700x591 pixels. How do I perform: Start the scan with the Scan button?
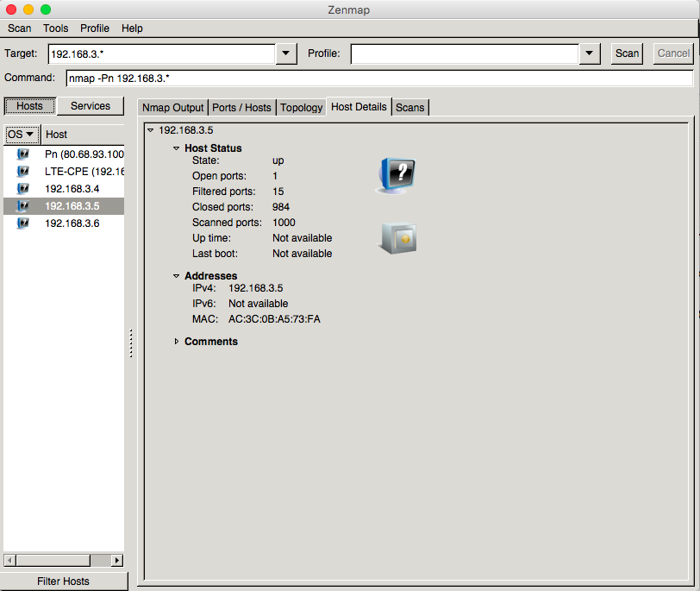pyautogui.click(x=627, y=53)
